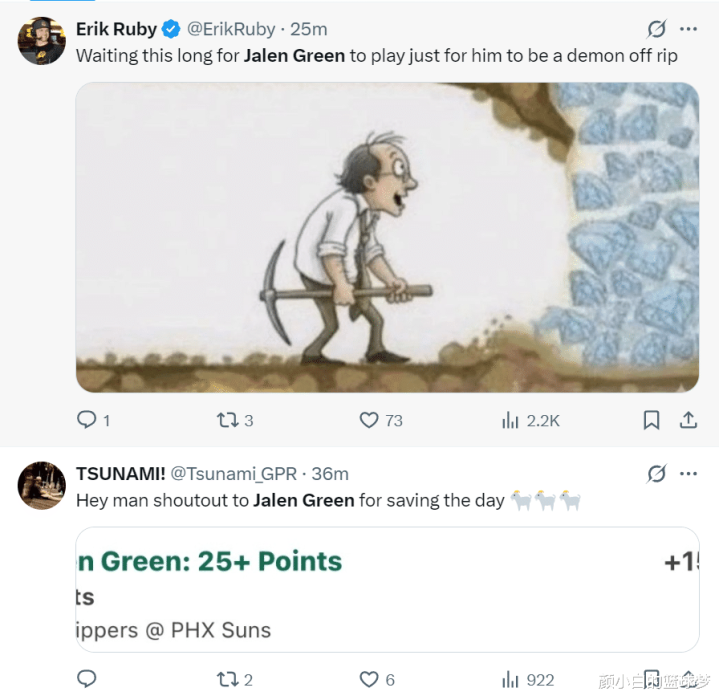The image size is (719, 700).
Task: Open the Green 25+ Points bet card
Action: click(387, 589)
